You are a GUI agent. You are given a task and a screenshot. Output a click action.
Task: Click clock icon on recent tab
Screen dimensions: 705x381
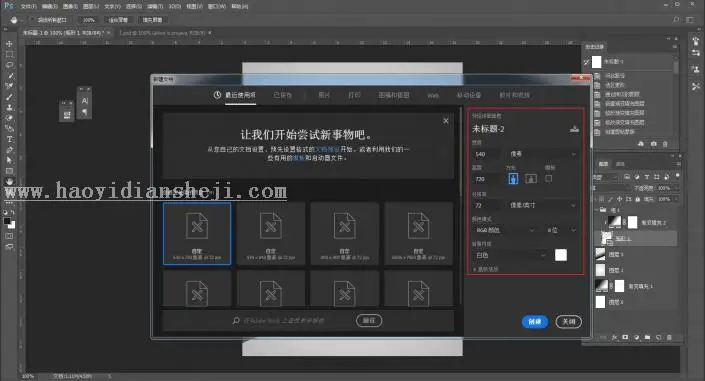[217, 95]
